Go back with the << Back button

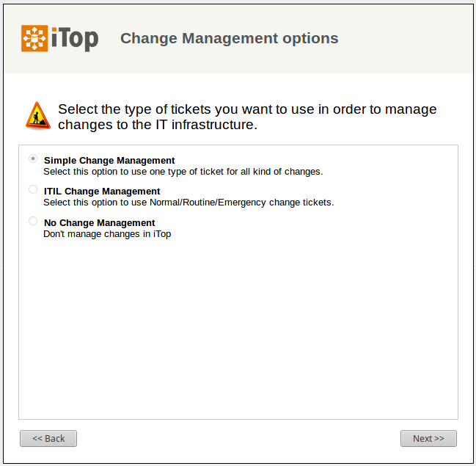tap(48, 438)
